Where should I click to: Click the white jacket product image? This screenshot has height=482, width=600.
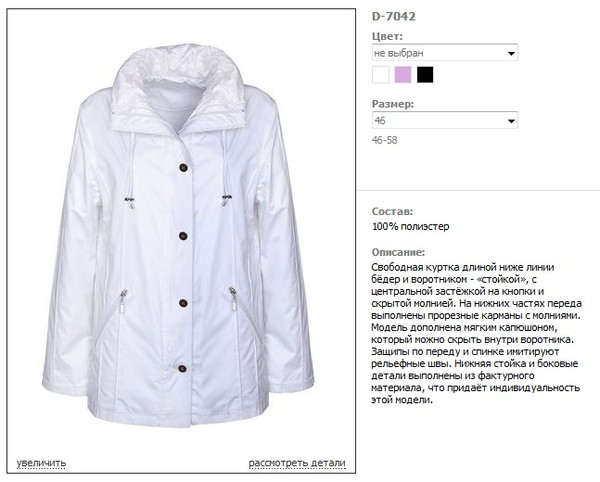pos(179,235)
